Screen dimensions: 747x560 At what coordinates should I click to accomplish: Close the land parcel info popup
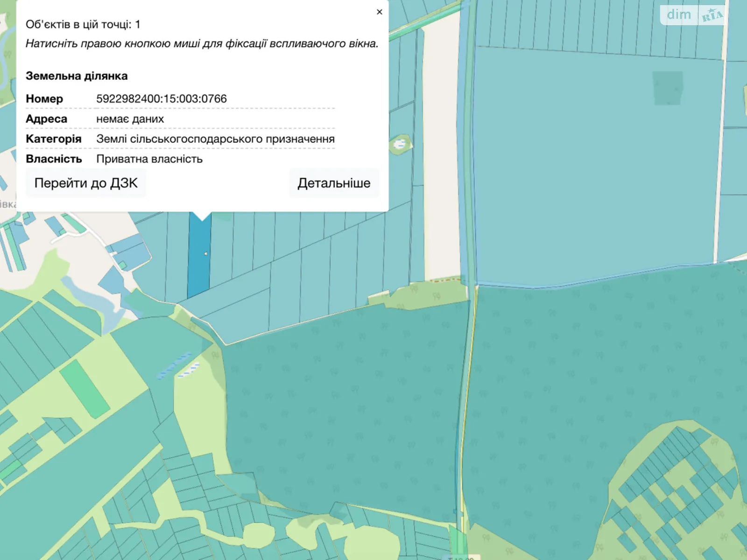coord(379,12)
